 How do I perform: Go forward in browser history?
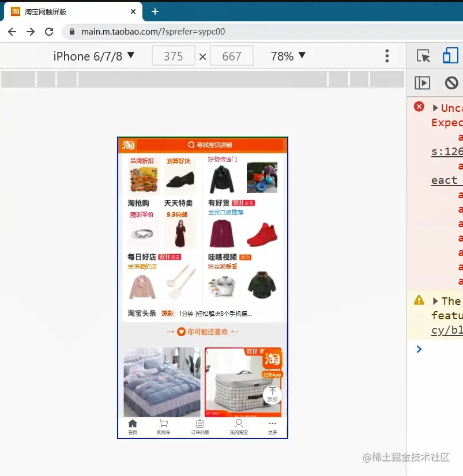[x=31, y=32]
